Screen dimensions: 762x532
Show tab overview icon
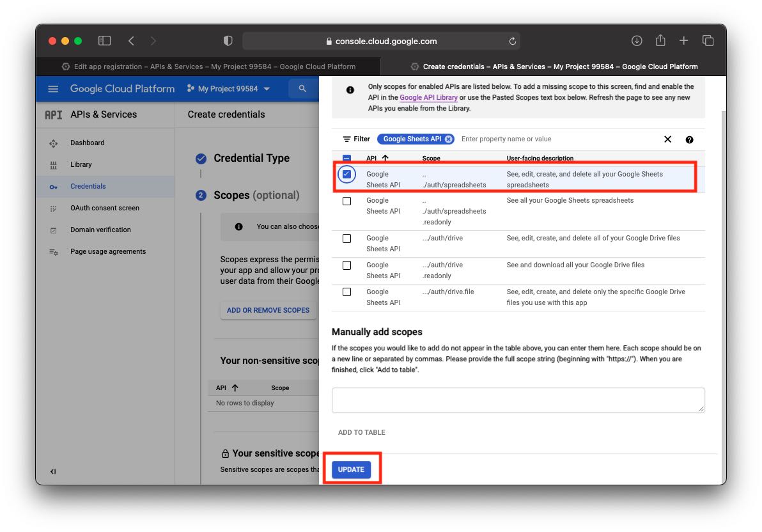click(x=708, y=41)
